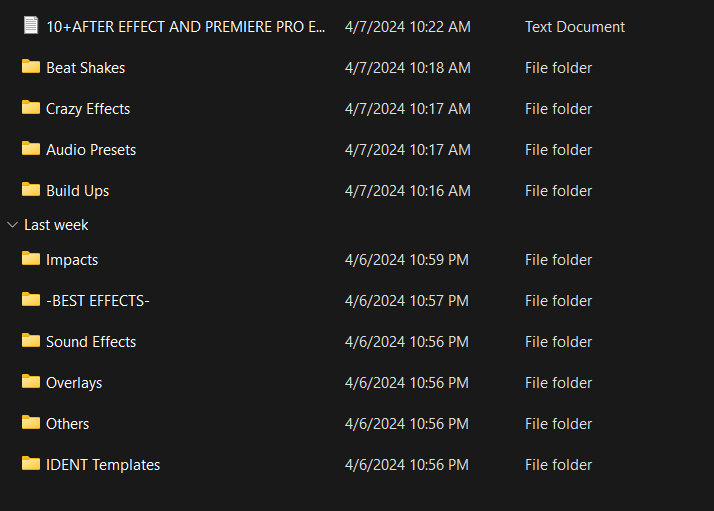
Task: Click the IDENT Templates date modified entry
Action: (406, 465)
